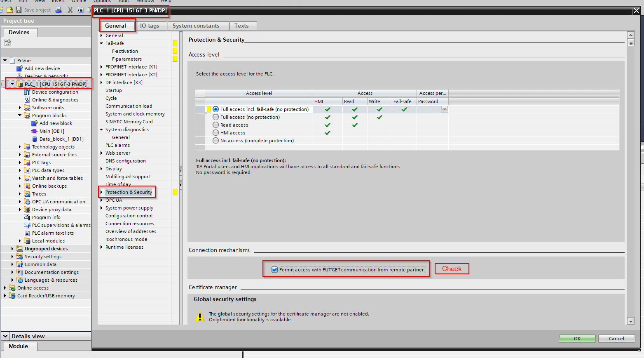The image size is (644, 358).
Task: Expand the Web server section
Action: pos(101,153)
